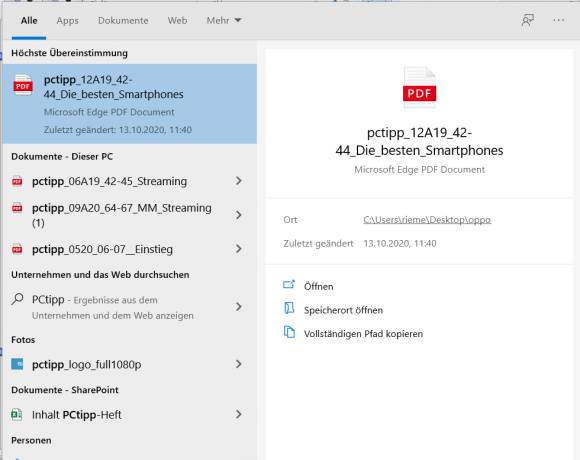Open the Apps filter tab
The height and width of the screenshot is (460, 580).
(67, 21)
